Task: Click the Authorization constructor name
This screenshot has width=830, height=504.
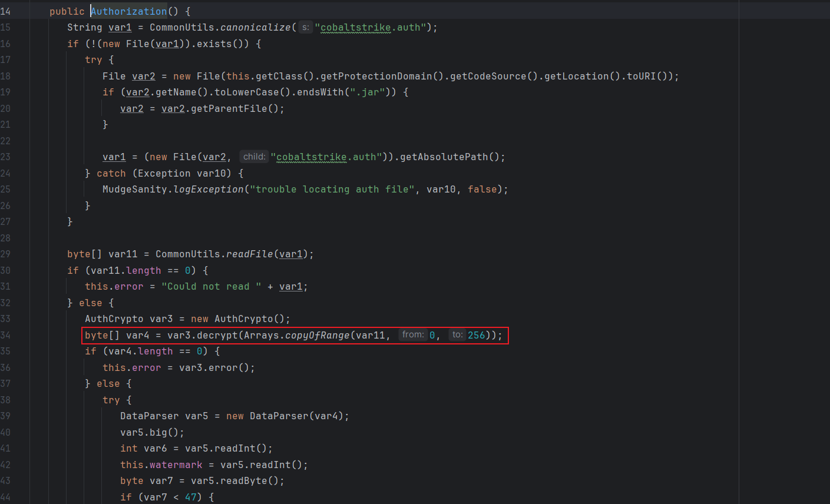Action: (129, 11)
